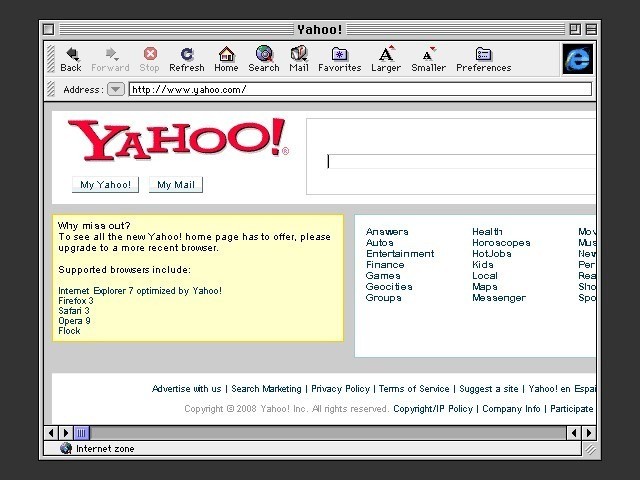Image resolution: width=640 pixels, height=480 pixels.
Task: Click the horizontal scrollbar thumb
Action: click(82, 433)
